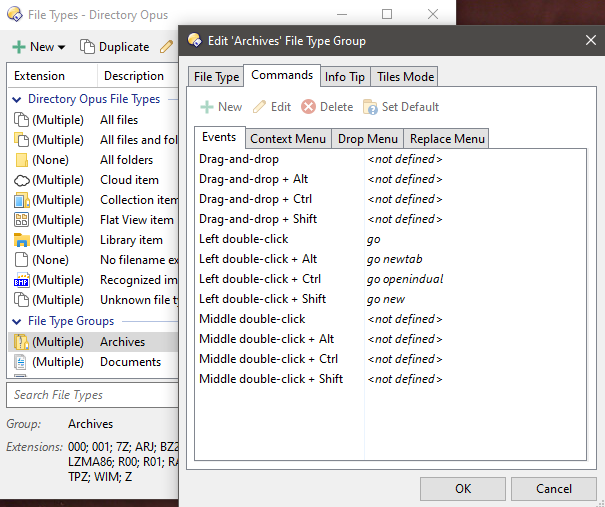Image resolution: width=605 pixels, height=507 pixels.
Task: Click the Directory Opus icon in File Types title bar
Action: pos(15,15)
